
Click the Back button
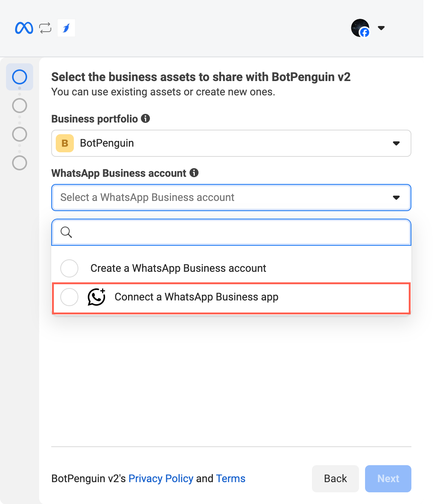click(335, 478)
